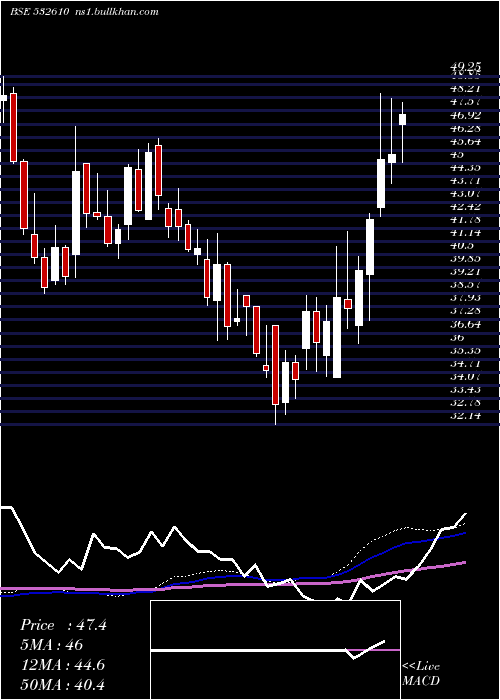
Task: Click the '5MA : 46' readout
Action: pos(51,645)
